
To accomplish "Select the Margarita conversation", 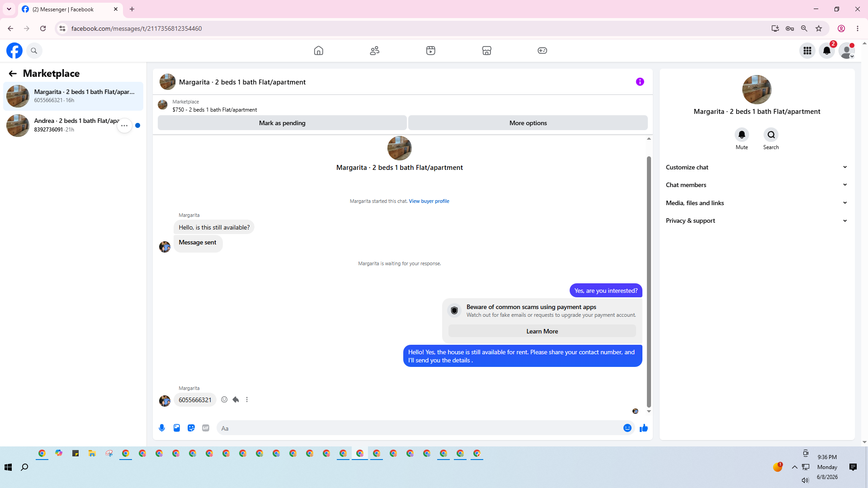I will (x=73, y=96).
